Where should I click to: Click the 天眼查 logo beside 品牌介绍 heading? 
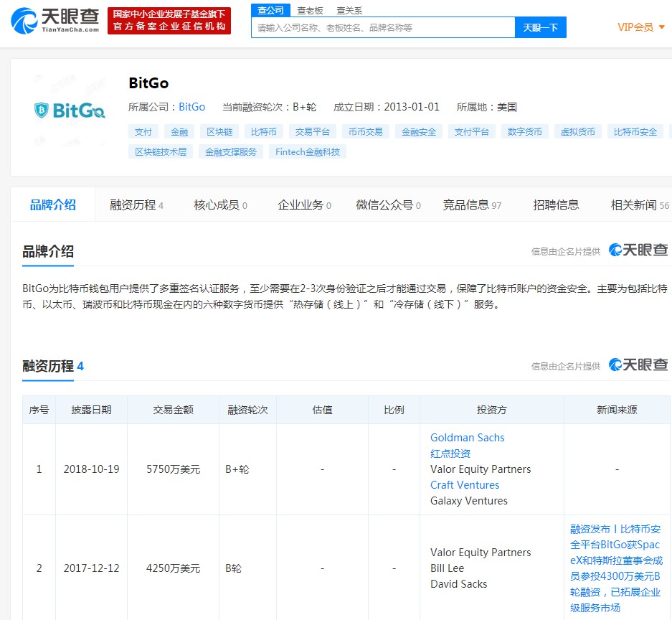638,250
